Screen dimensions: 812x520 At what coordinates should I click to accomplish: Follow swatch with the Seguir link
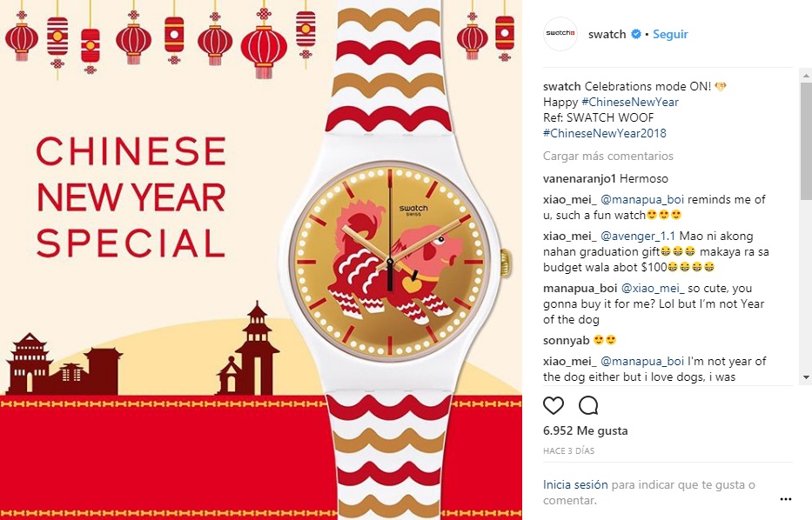tap(670, 34)
